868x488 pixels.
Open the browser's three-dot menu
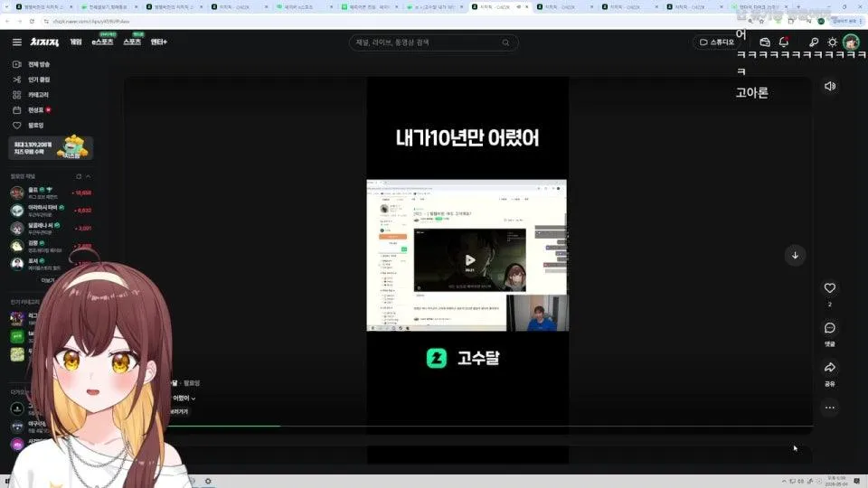click(862, 21)
